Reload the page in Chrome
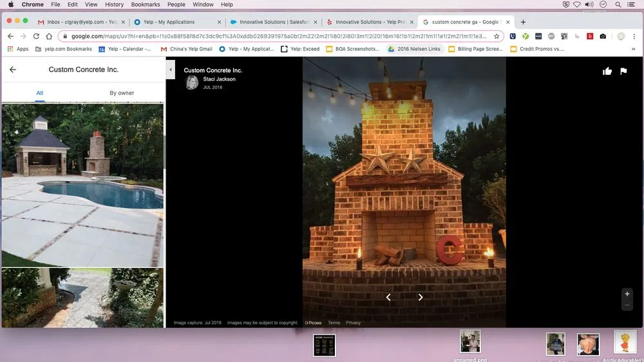 point(36,36)
